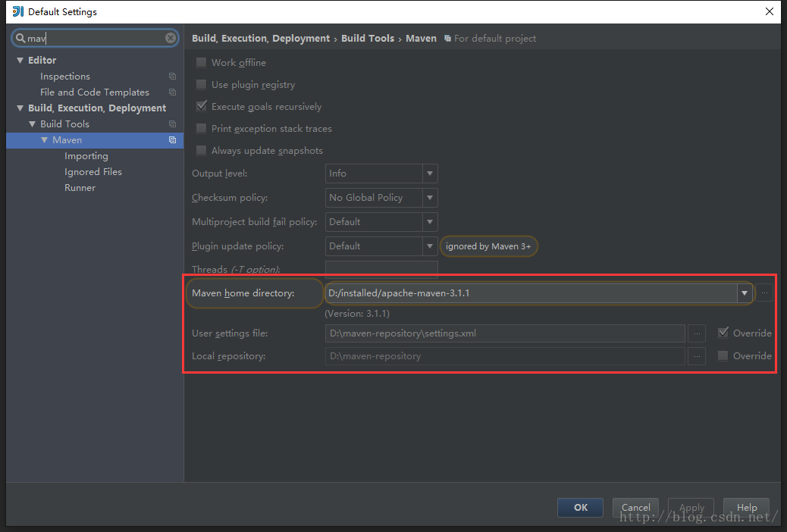Check Override for Local repository
Image resolution: width=787 pixels, height=532 pixels.
coord(723,356)
